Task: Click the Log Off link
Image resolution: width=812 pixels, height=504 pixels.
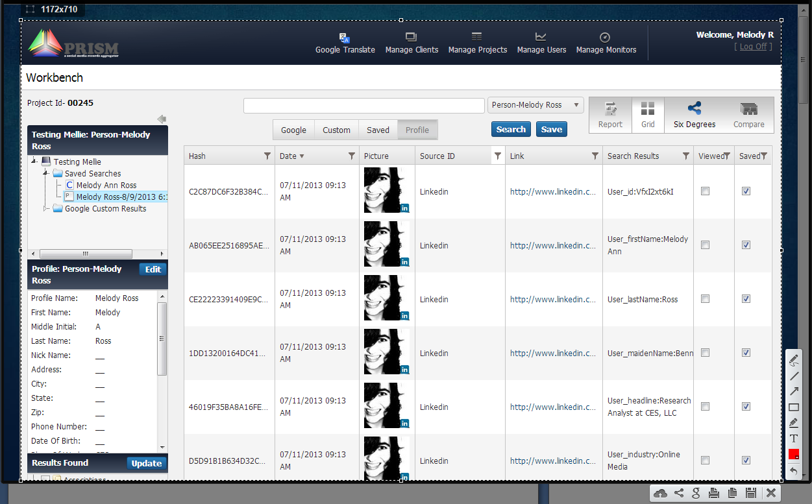Action: coord(753,47)
